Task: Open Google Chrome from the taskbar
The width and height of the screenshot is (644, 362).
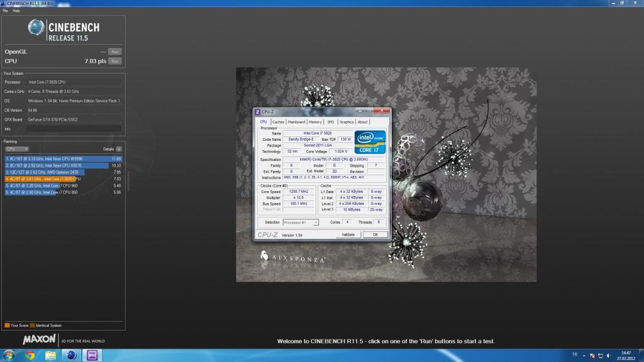Action: [x=30, y=356]
